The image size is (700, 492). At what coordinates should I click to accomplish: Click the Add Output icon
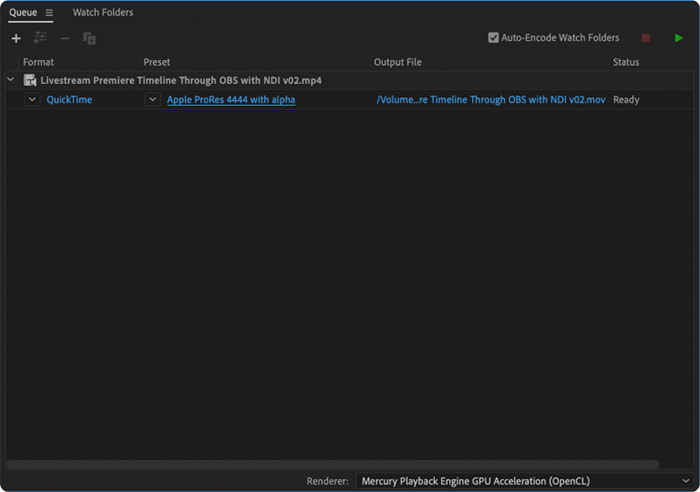pos(40,38)
